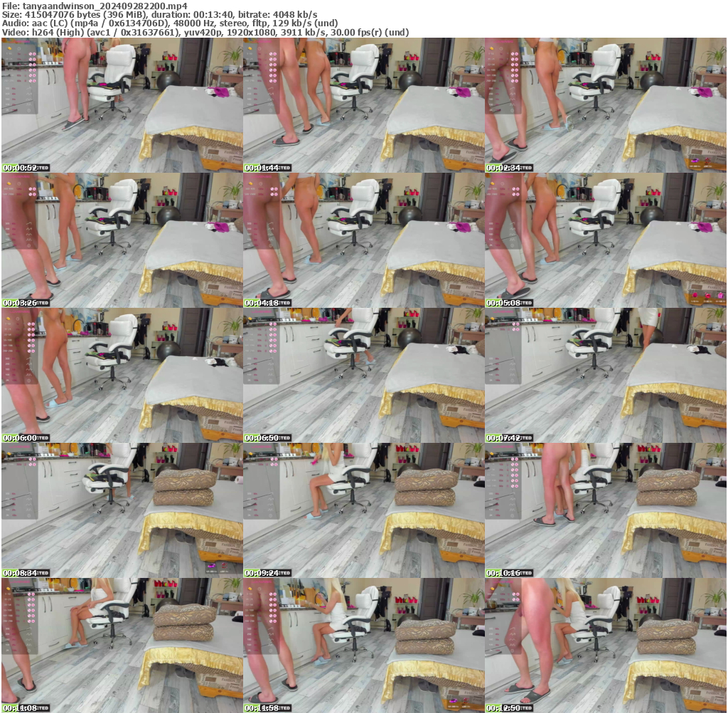
Task: Open the thumbnail marked 00:02:34
Action: [x=606, y=105]
